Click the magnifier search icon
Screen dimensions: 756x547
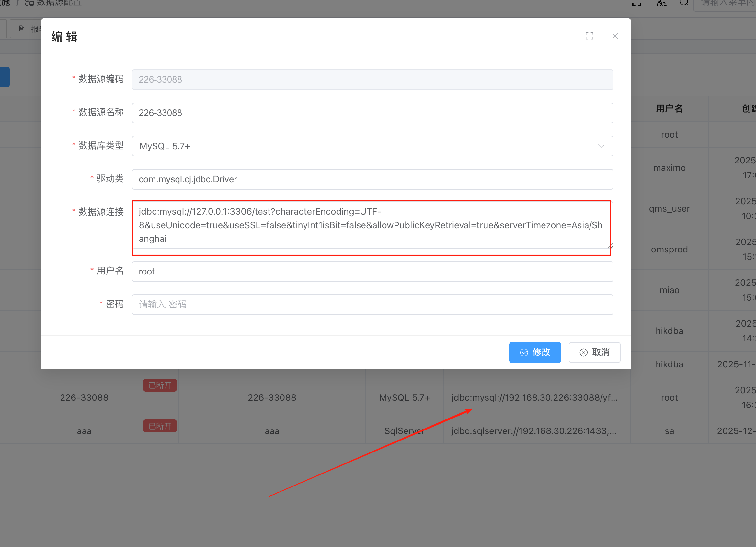pos(684,3)
